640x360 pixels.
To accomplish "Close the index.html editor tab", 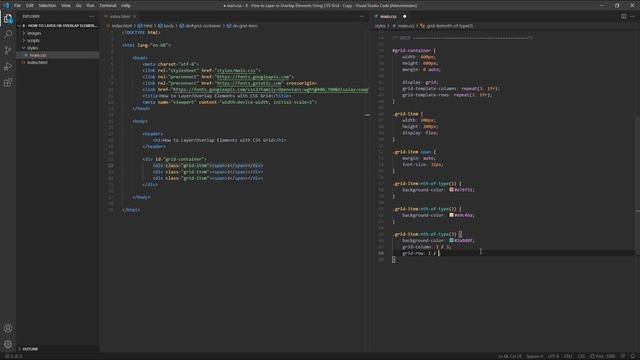I will click(134, 16).
